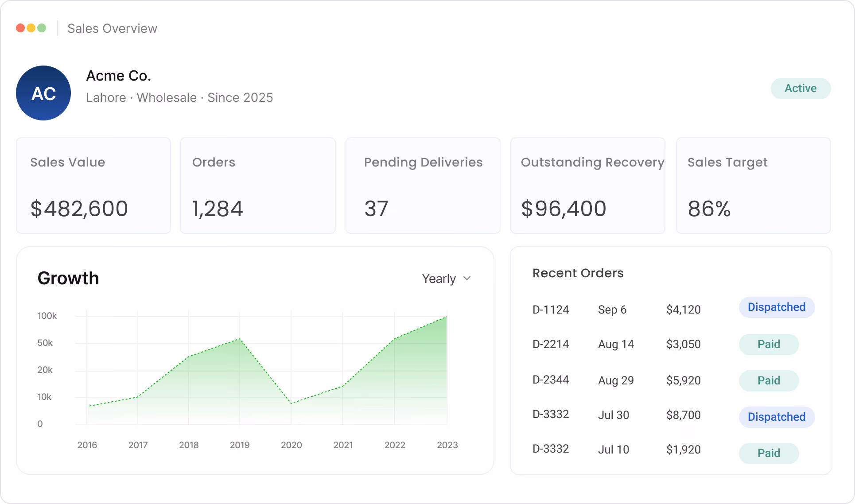The width and height of the screenshot is (855, 504).
Task: Click the $8,700 order amount
Action: point(684,415)
